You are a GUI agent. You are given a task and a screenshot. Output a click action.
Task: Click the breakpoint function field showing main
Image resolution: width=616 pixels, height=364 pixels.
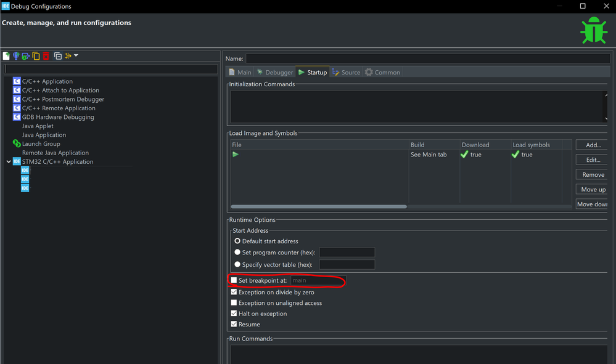coord(318,280)
